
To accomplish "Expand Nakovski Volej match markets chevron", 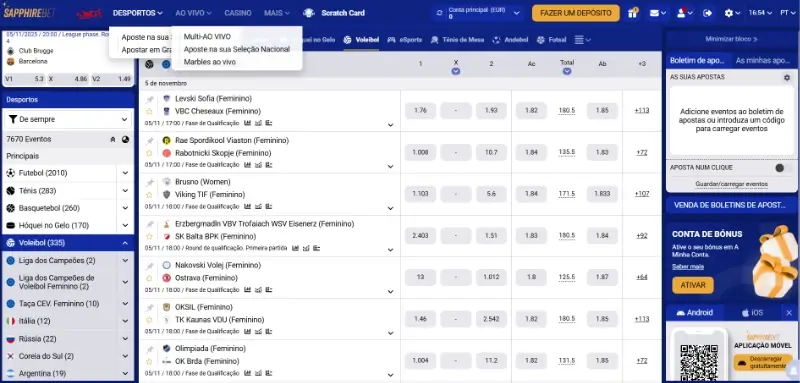I will [x=391, y=292].
